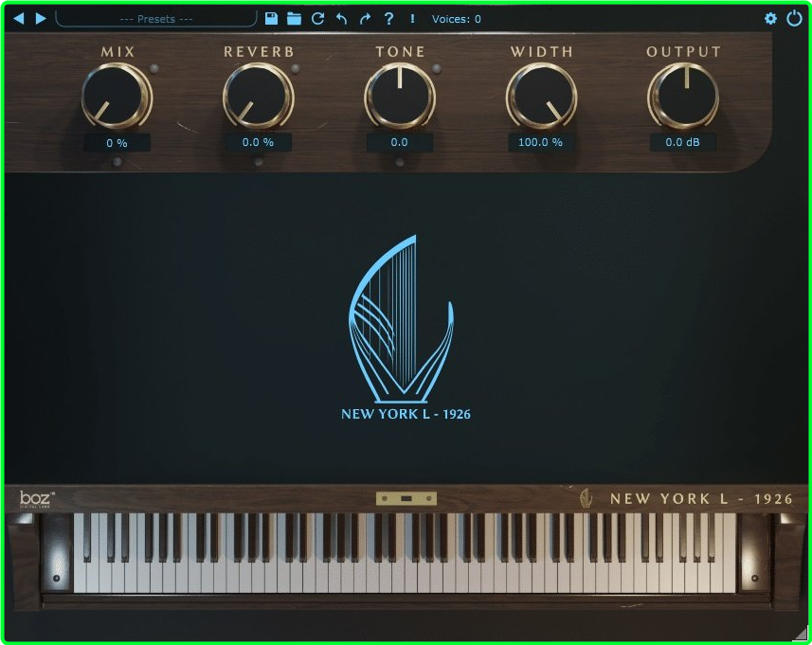Click the Reverb knob
This screenshot has height=645, width=812.
[259, 96]
